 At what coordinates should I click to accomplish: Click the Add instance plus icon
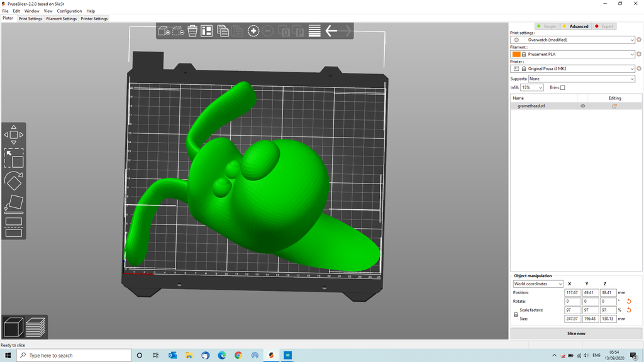pyautogui.click(x=253, y=31)
